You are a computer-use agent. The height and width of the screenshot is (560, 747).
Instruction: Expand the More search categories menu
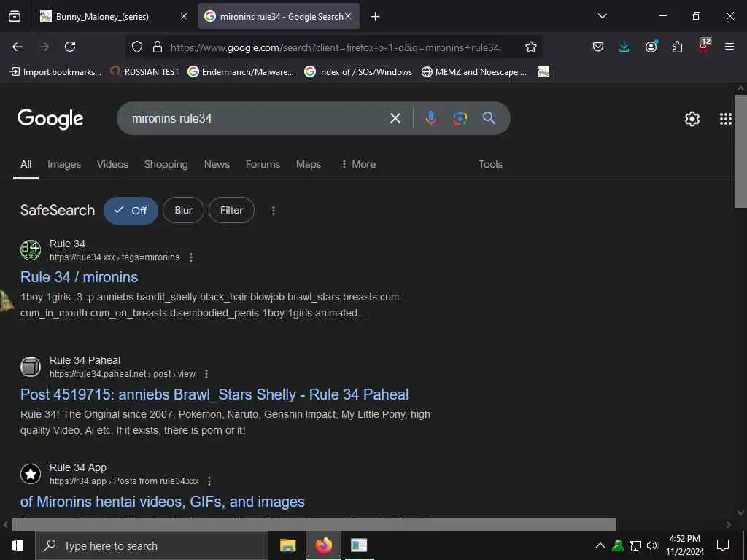tap(358, 164)
